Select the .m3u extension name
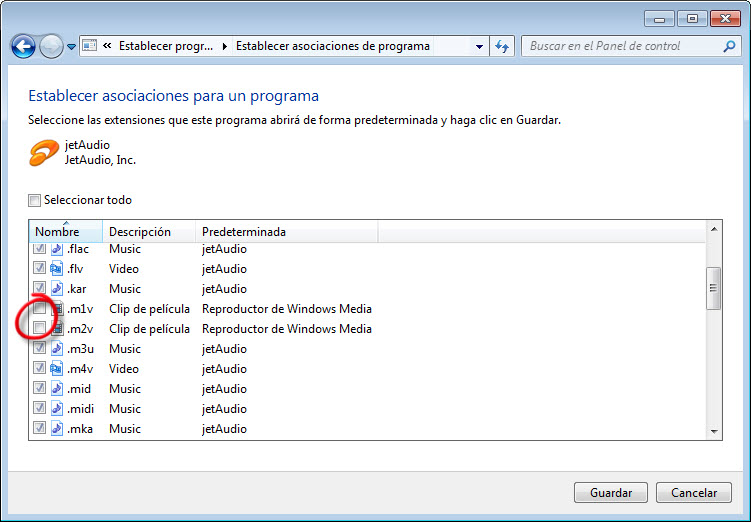Image resolution: width=751 pixels, height=522 pixels. [80, 349]
